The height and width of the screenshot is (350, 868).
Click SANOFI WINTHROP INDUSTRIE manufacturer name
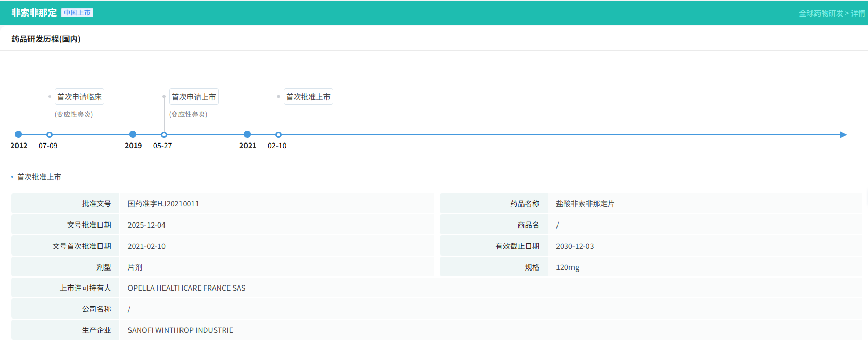point(181,330)
